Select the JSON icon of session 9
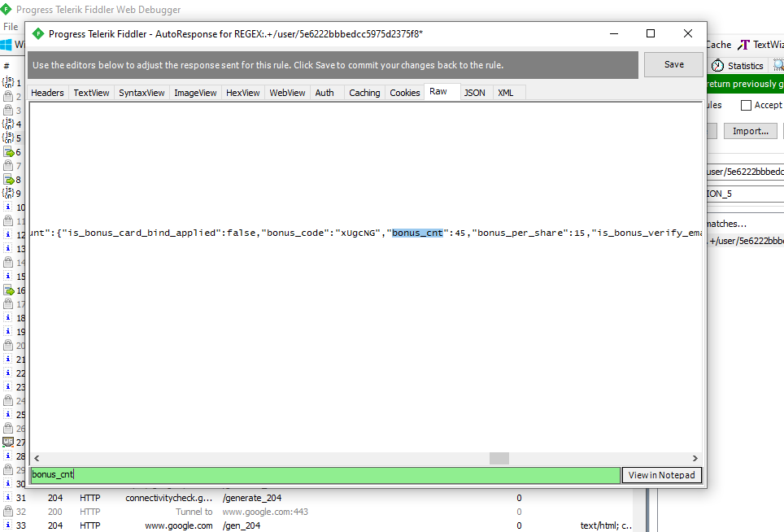784x532 pixels. coord(8,193)
